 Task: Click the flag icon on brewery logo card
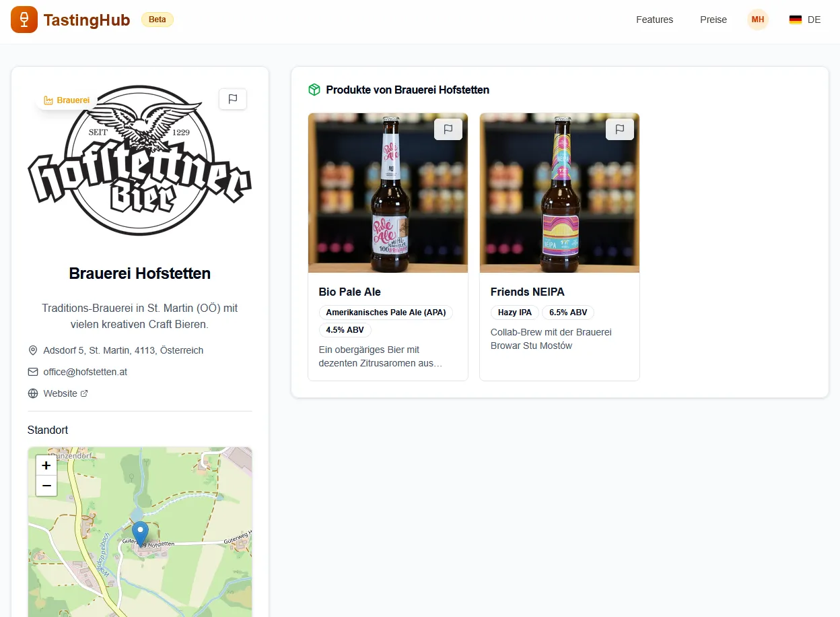tap(233, 99)
